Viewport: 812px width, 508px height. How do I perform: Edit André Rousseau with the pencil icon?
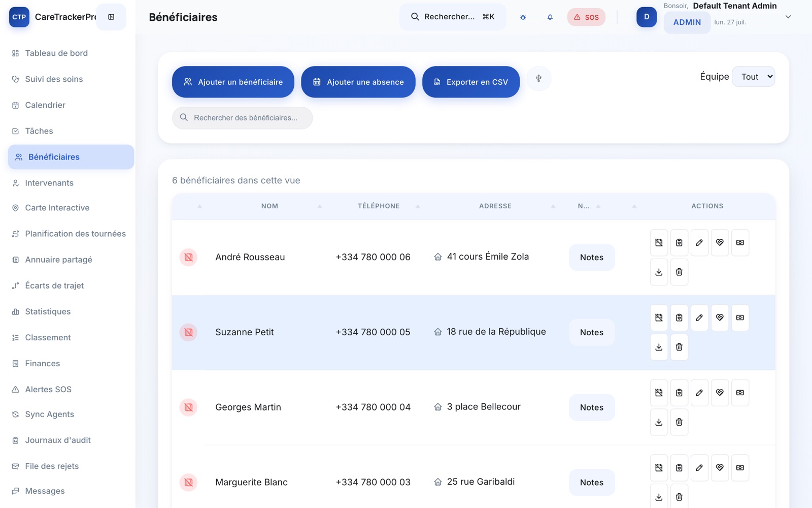(x=699, y=243)
